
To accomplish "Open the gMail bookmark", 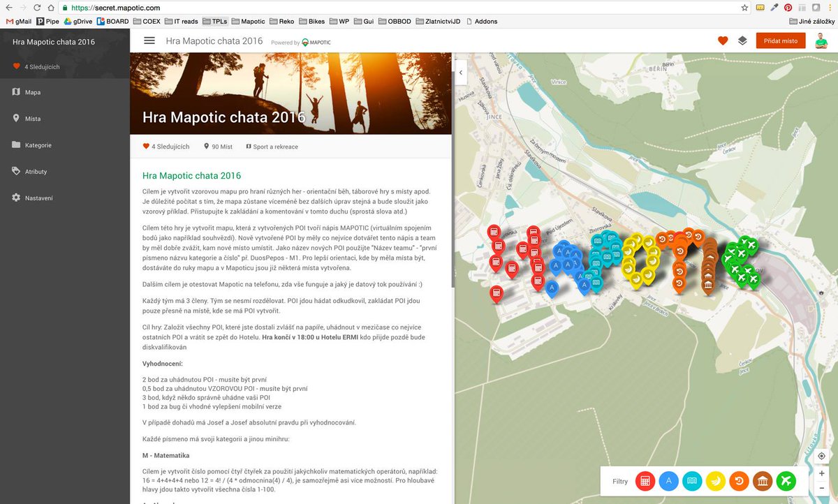I will 18,21.
